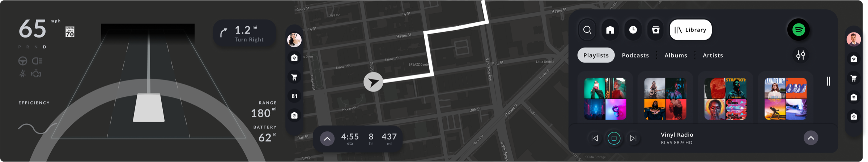The width and height of the screenshot is (868, 162).
Task: Click the 8 hr trip duration
Action: pyautogui.click(x=371, y=139)
